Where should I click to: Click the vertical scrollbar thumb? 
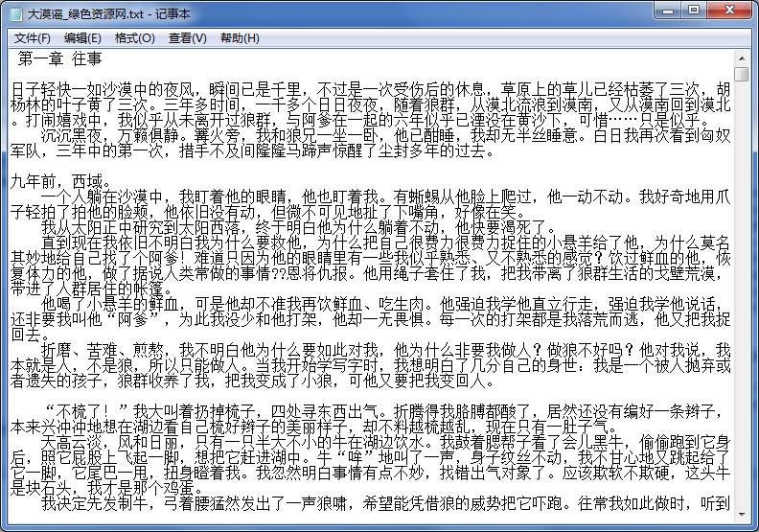click(742, 74)
